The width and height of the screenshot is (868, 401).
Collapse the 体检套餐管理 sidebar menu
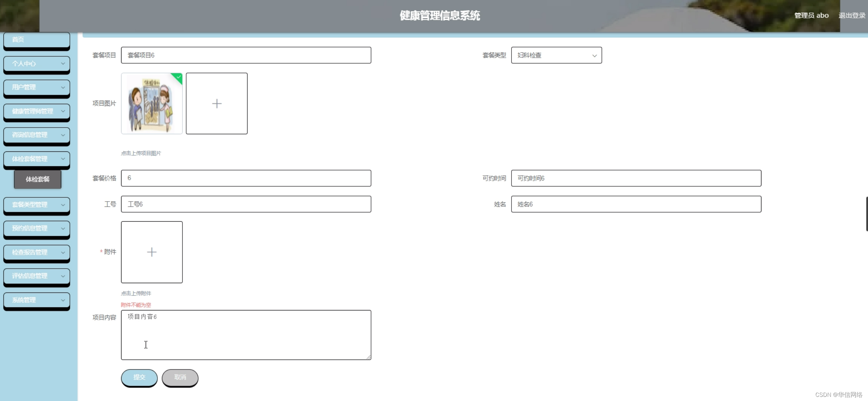pyautogui.click(x=37, y=159)
